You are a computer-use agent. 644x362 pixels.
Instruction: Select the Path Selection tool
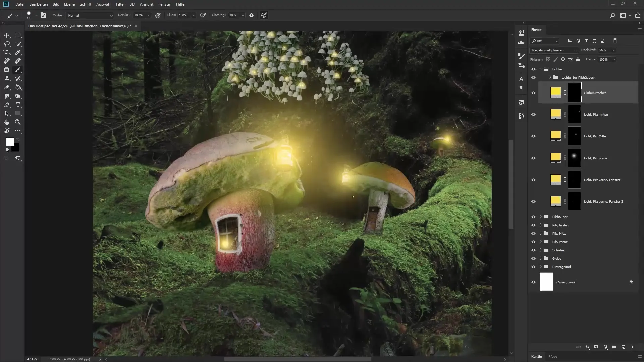[x=7, y=114]
